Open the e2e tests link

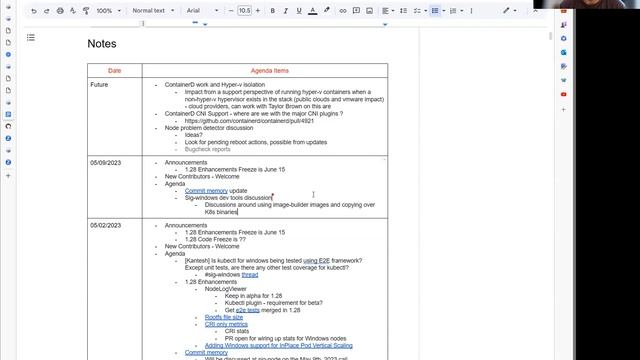click(x=248, y=310)
